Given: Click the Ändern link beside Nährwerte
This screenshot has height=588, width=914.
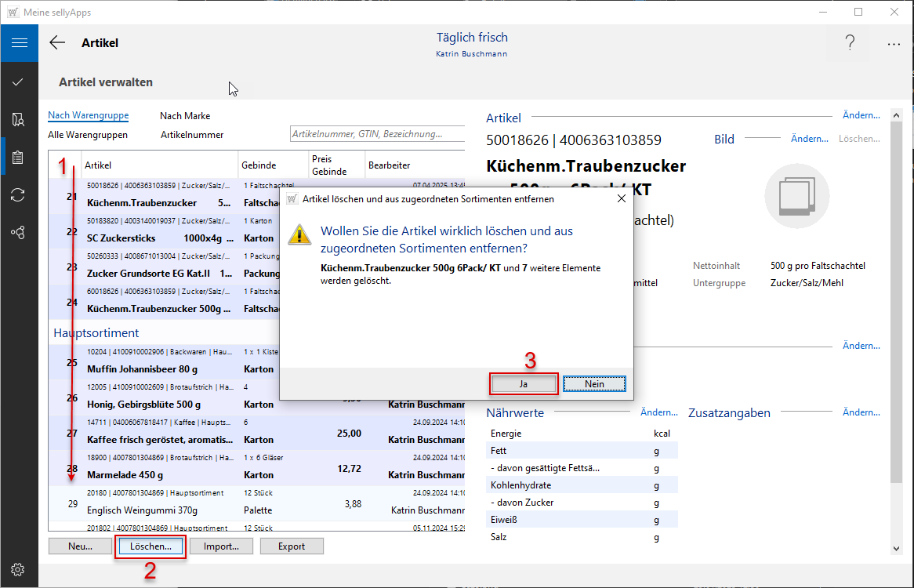Looking at the screenshot, I should pyautogui.click(x=658, y=412).
